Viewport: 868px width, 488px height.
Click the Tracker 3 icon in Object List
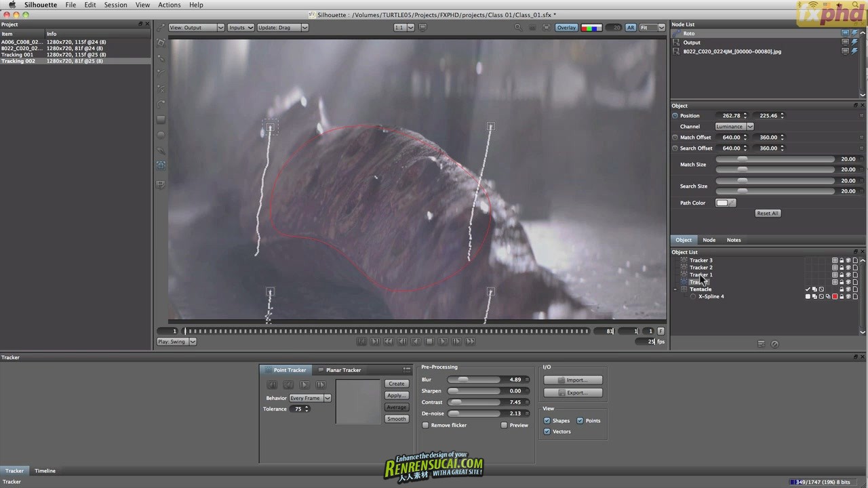[x=684, y=260]
